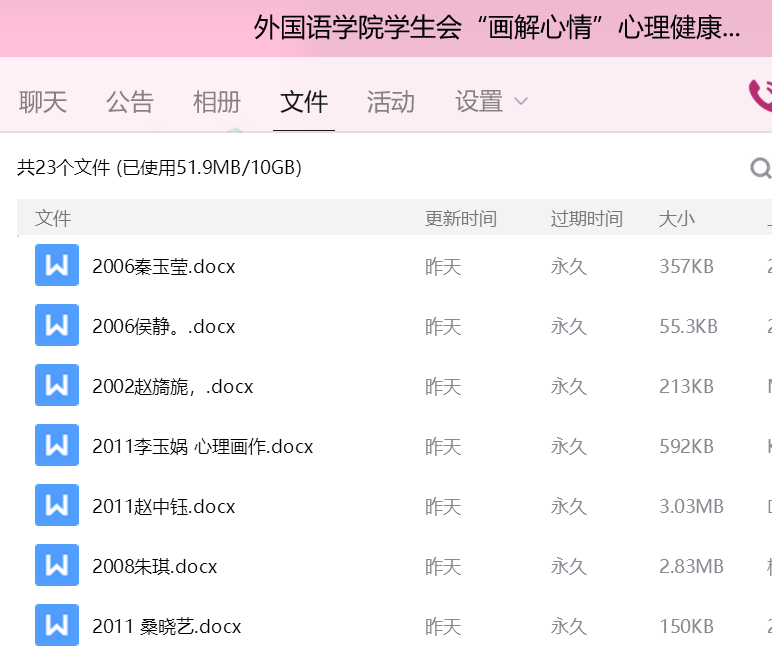Click the phone call icon

click(x=760, y=96)
